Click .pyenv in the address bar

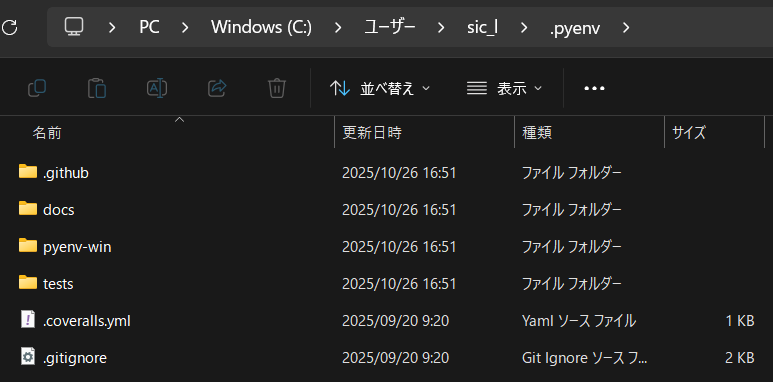click(575, 28)
